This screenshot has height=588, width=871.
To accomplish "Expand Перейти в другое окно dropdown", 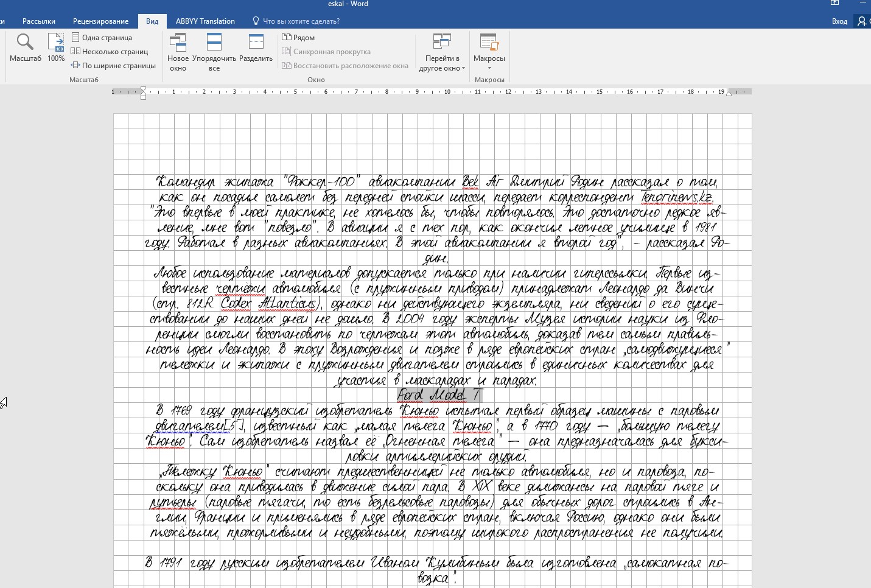I will click(x=442, y=53).
